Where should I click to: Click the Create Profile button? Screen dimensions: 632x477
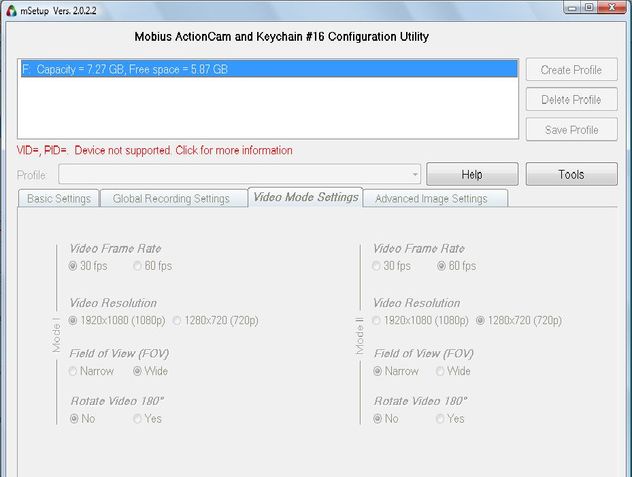tap(571, 70)
